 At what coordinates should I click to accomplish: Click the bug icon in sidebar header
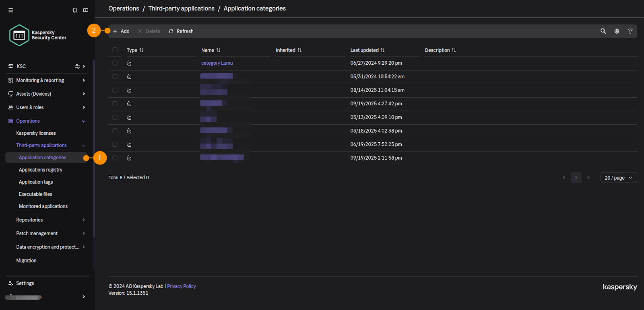pos(75,10)
